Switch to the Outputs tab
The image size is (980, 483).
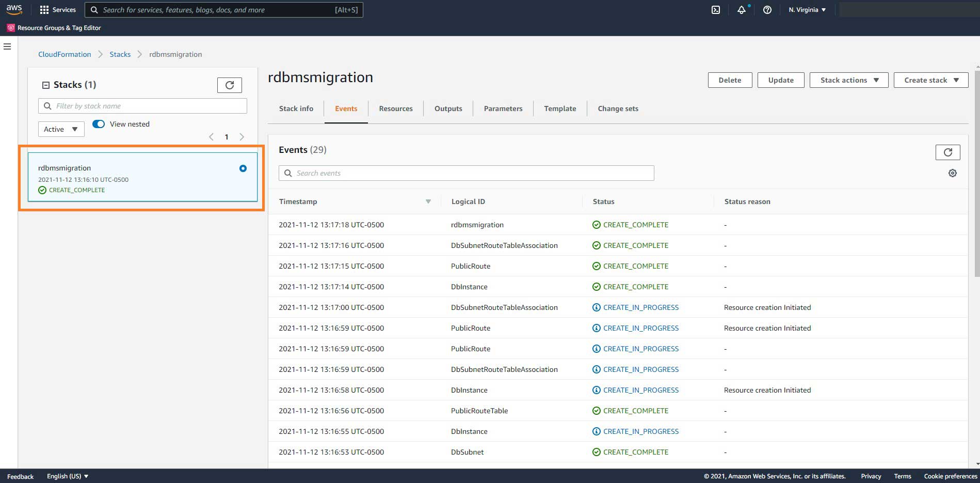pyautogui.click(x=448, y=108)
